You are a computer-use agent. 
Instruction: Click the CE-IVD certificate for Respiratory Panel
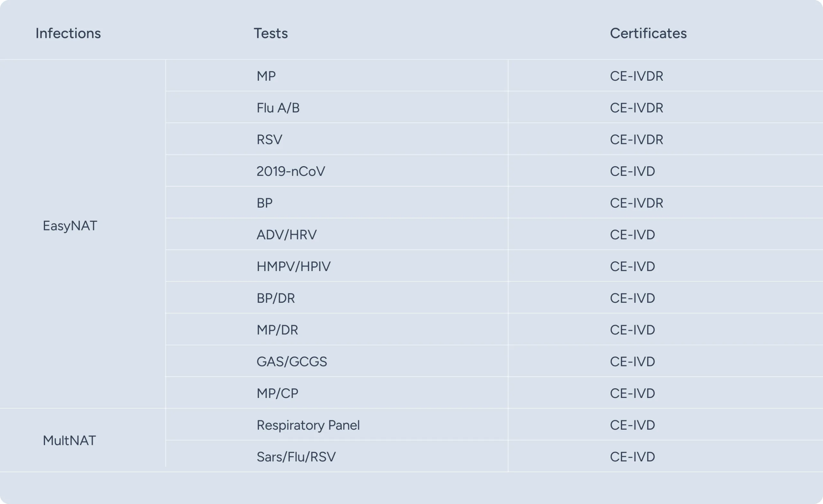[632, 425]
